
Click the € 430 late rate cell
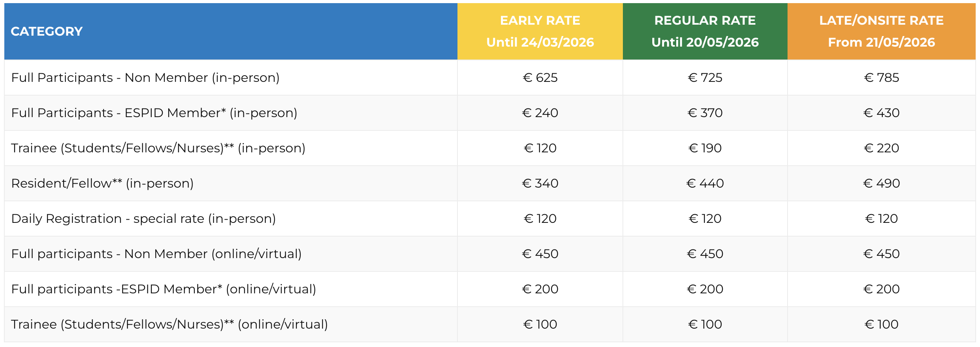tap(881, 113)
